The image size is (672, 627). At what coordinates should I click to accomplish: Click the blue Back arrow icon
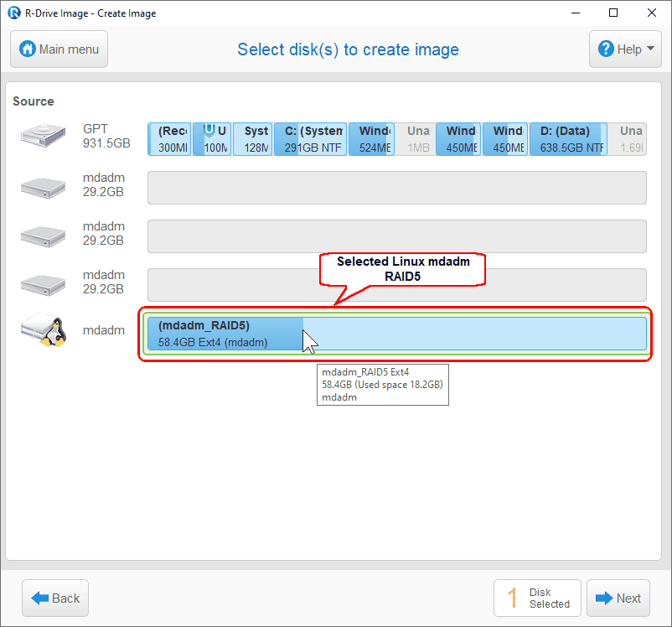pyautogui.click(x=40, y=598)
